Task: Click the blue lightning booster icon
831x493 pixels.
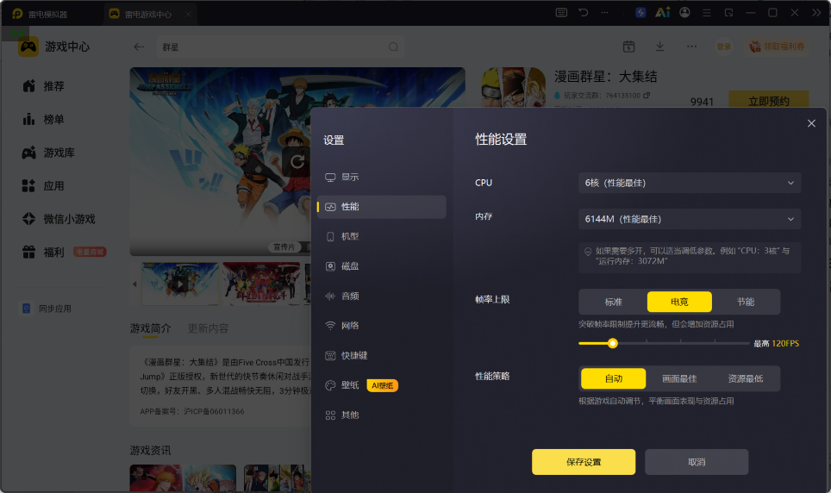Action: pyautogui.click(x=641, y=13)
